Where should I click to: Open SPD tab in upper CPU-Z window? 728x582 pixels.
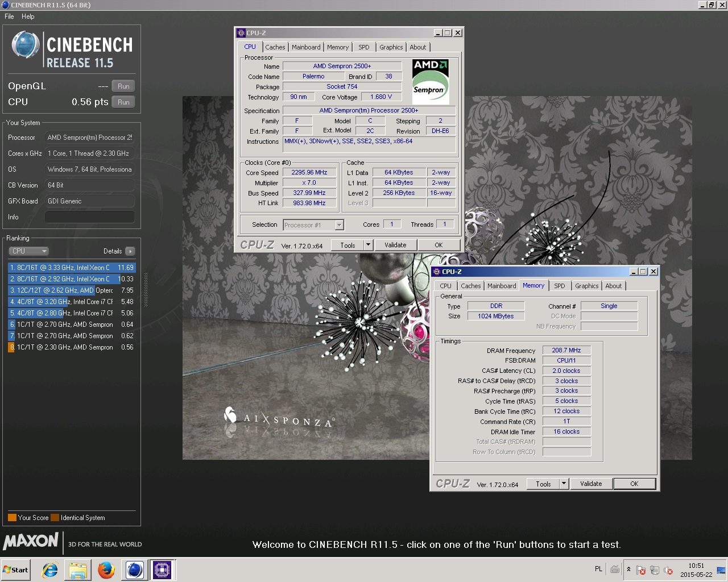point(364,47)
